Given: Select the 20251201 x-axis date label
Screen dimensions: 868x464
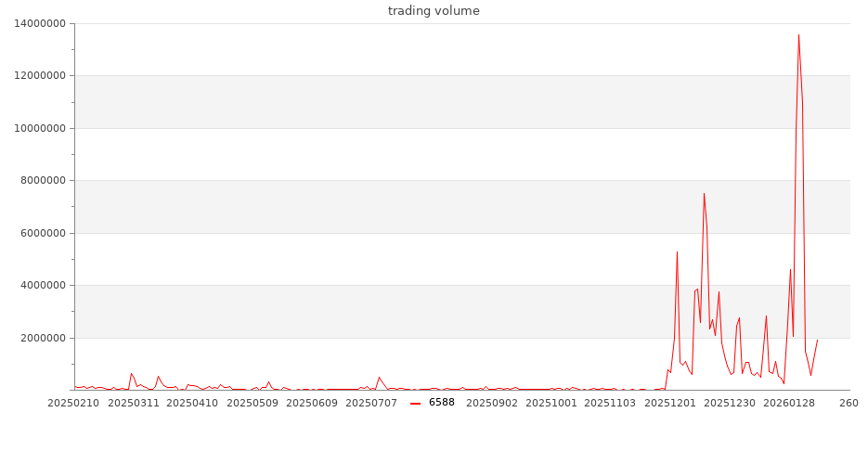Looking at the screenshot, I should click(x=670, y=403).
